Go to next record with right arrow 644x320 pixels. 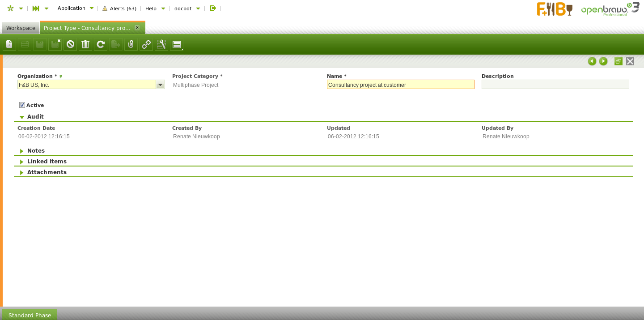[x=603, y=61]
